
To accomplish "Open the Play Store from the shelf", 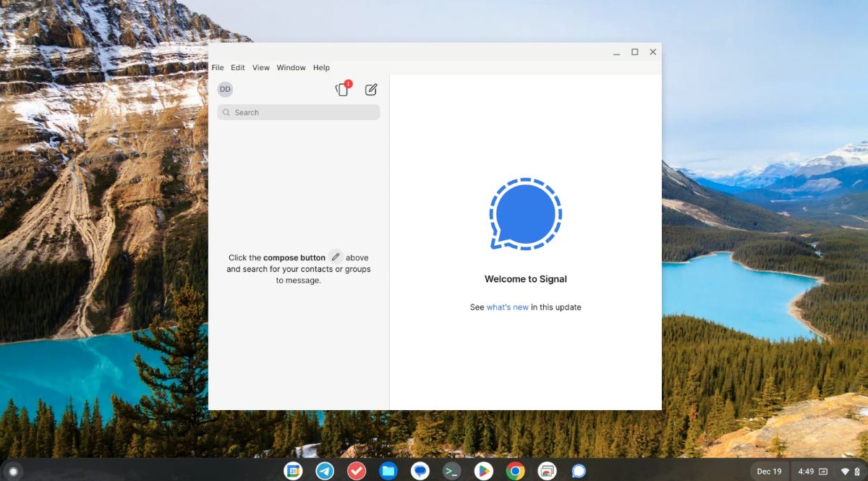I will (484, 471).
